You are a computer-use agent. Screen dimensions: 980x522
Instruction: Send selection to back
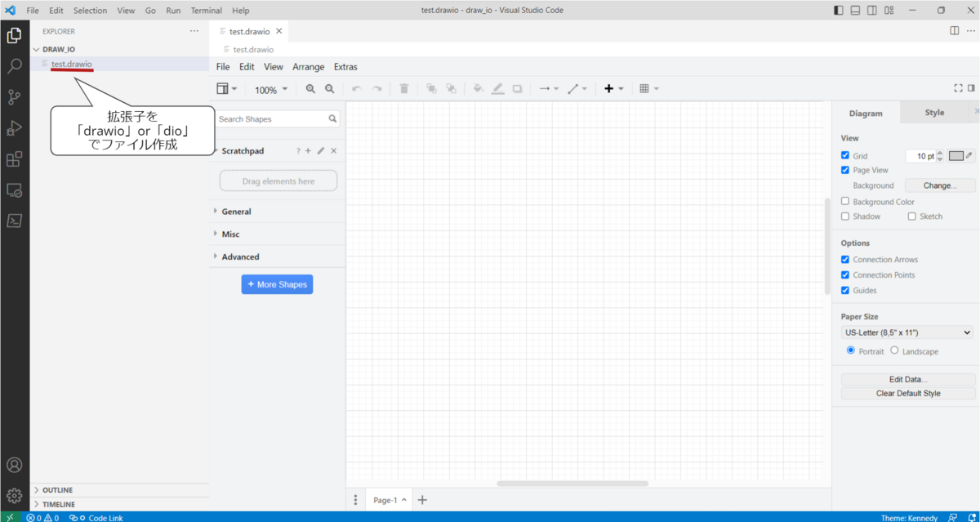pos(451,89)
